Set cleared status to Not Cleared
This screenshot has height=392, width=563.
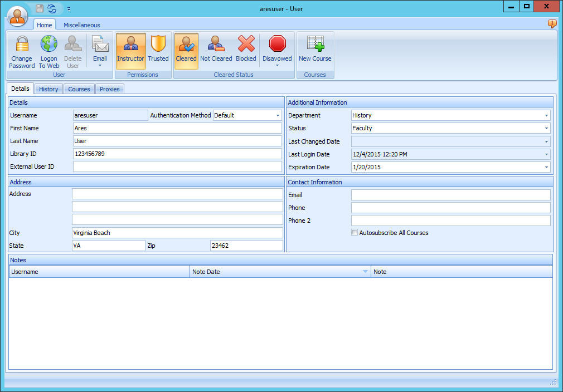click(216, 51)
